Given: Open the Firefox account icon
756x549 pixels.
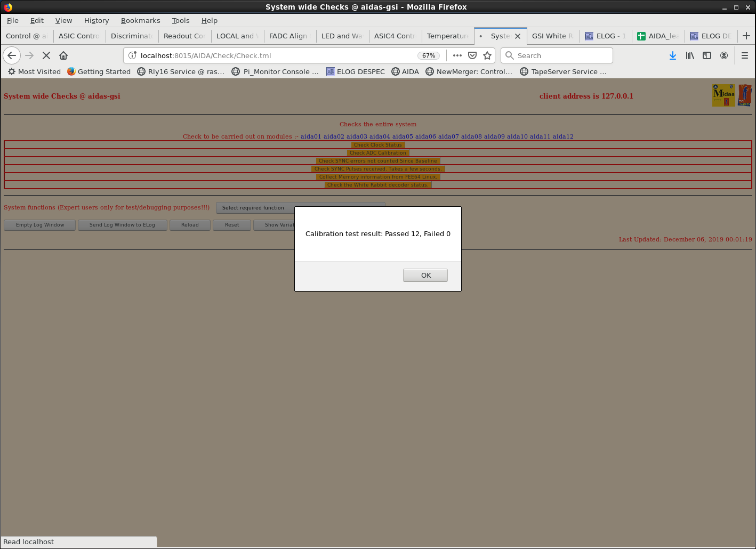Looking at the screenshot, I should [724, 55].
